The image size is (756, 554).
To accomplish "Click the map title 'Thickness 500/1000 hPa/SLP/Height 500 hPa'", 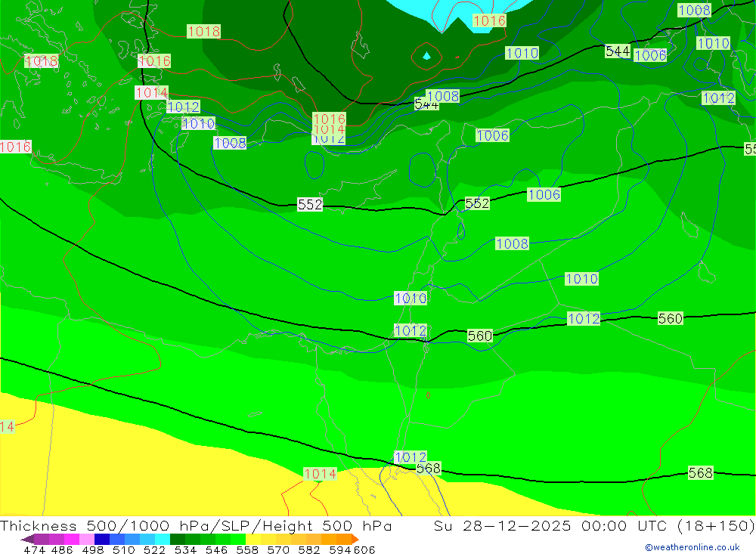I will 196,525.
